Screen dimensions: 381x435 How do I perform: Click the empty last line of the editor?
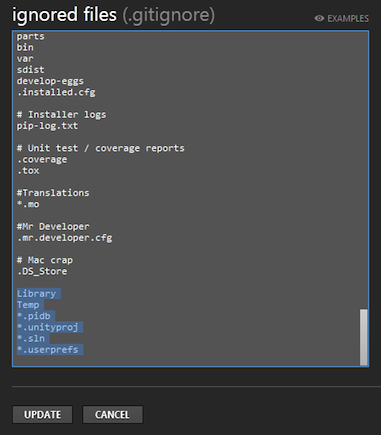[x=187, y=361]
